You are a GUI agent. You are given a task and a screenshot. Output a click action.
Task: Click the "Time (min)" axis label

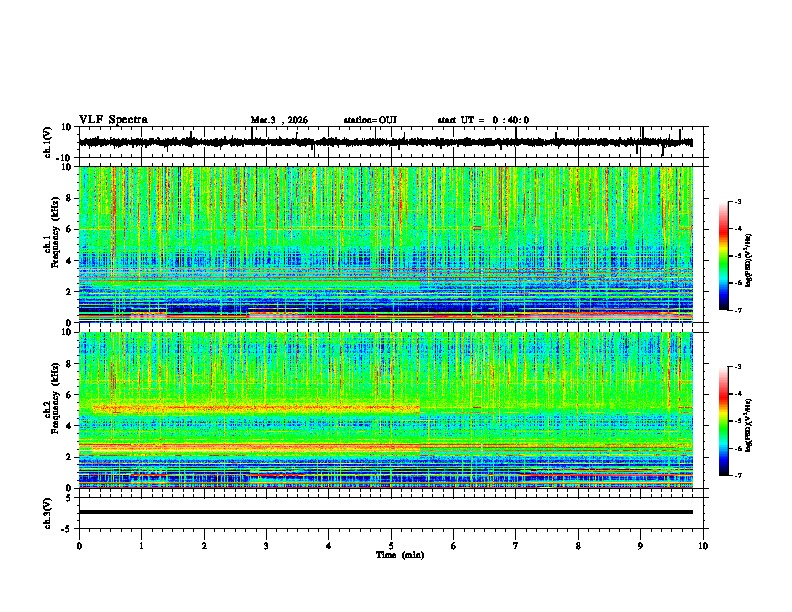pyautogui.click(x=400, y=555)
